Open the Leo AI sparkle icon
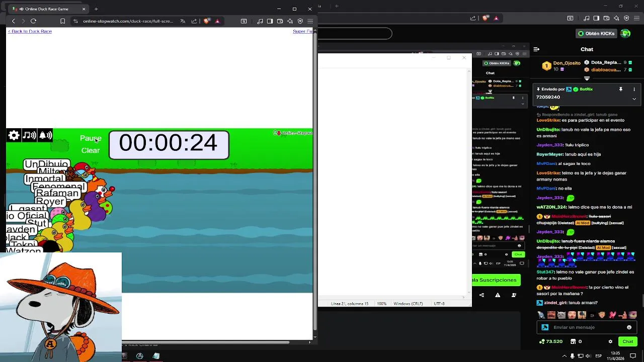 coord(290,21)
